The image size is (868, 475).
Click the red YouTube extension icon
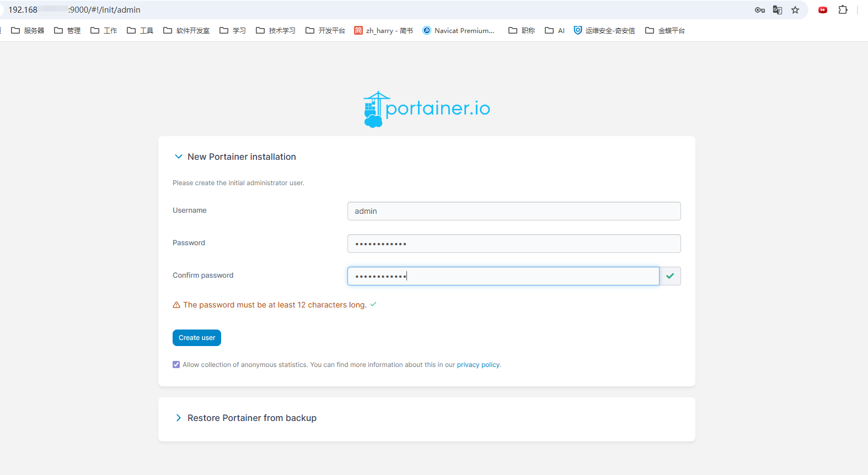coord(823,10)
